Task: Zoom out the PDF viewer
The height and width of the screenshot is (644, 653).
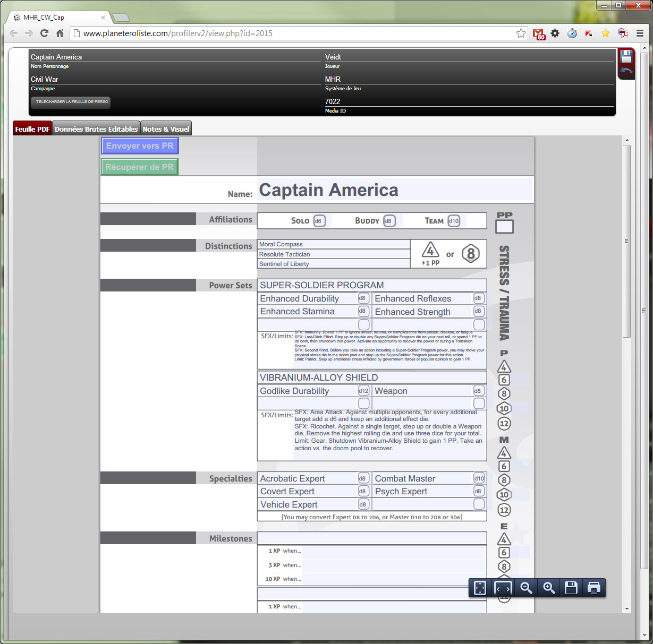Action: click(526, 588)
